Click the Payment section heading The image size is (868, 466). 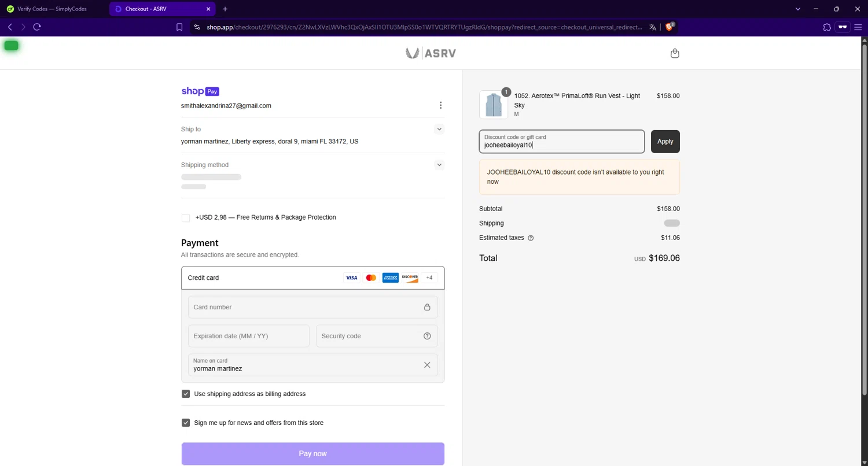tap(200, 243)
